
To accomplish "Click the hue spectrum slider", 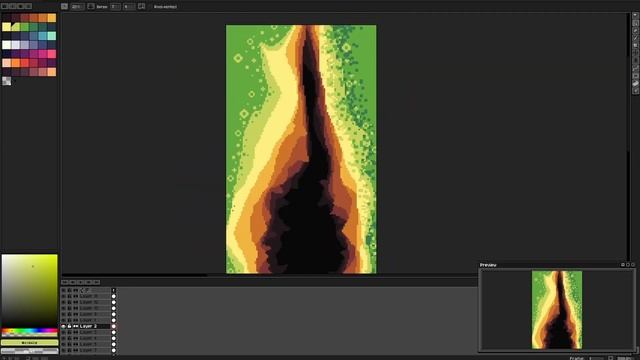I will pyautogui.click(x=29, y=332).
